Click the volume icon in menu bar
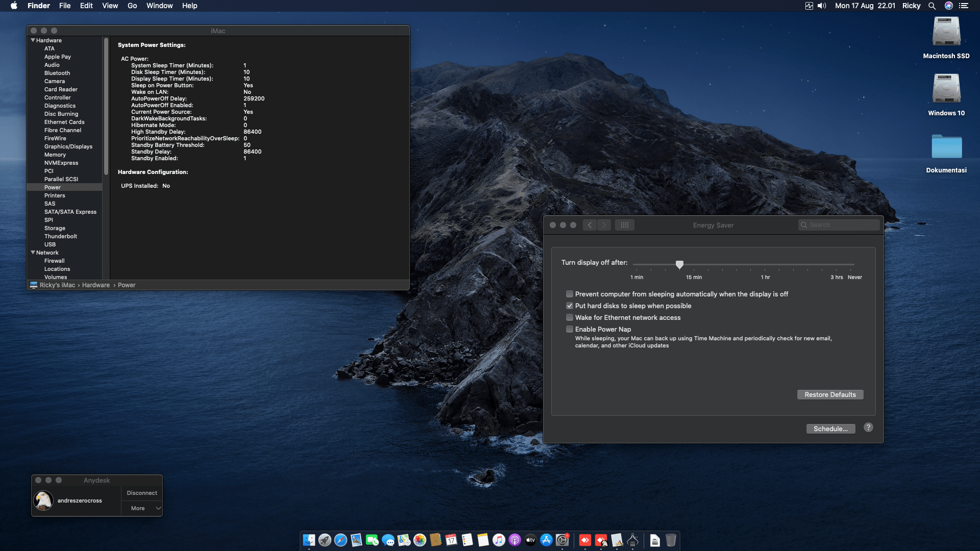The height and width of the screenshot is (551, 980). tap(822, 6)
